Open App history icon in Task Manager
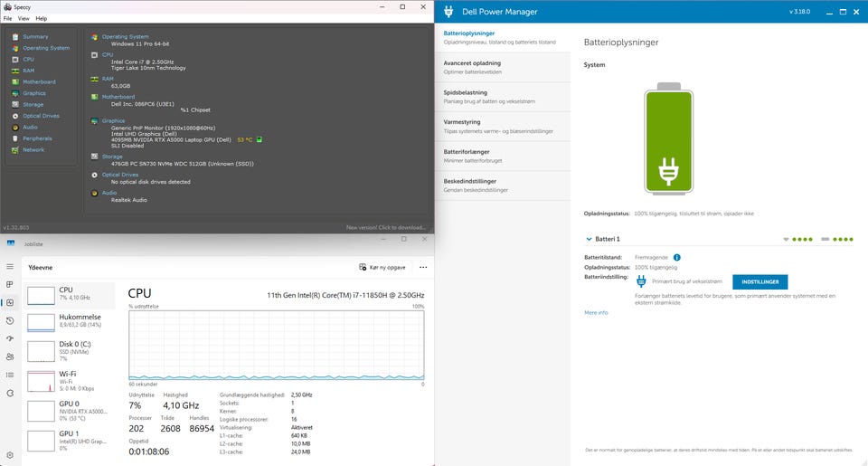 pos(10,321)
